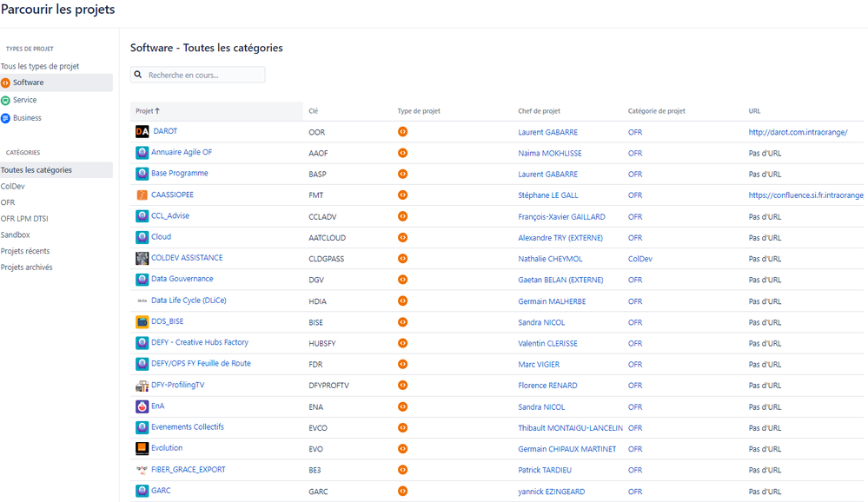
Task: Filter by OFR category in sidebar
Action: pyautogui.click(x=8, y=202)
